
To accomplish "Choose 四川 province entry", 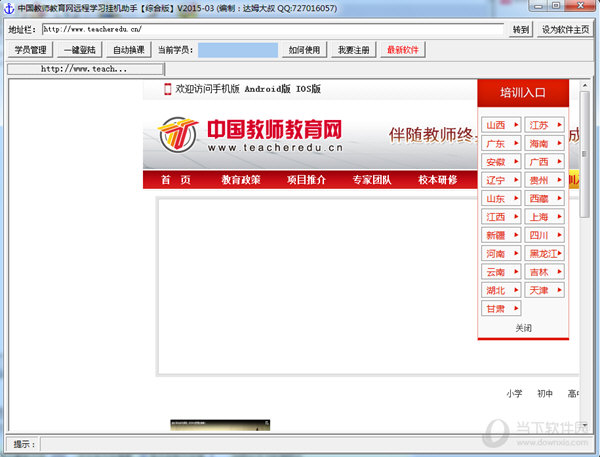I will pyautogui.click(x=545, y=235).
